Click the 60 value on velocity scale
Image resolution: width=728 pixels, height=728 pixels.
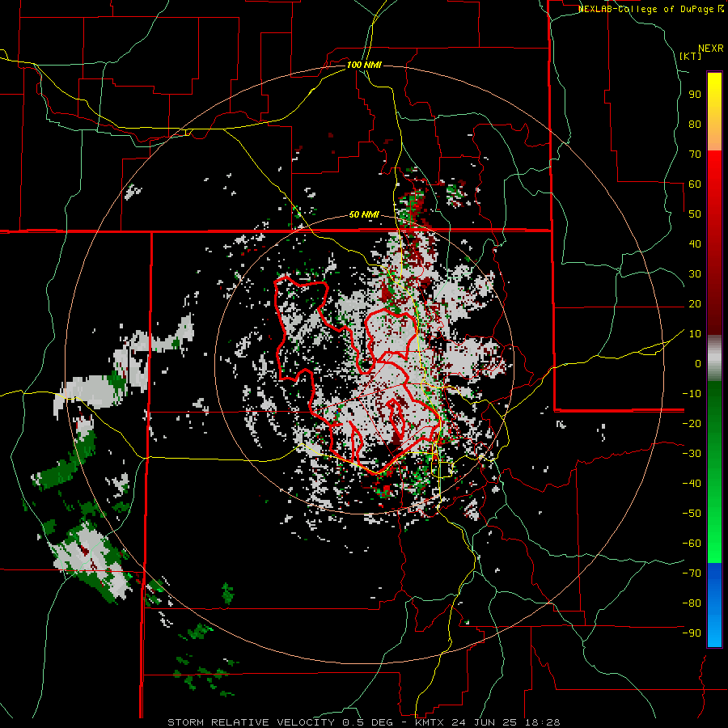[695, 184]
